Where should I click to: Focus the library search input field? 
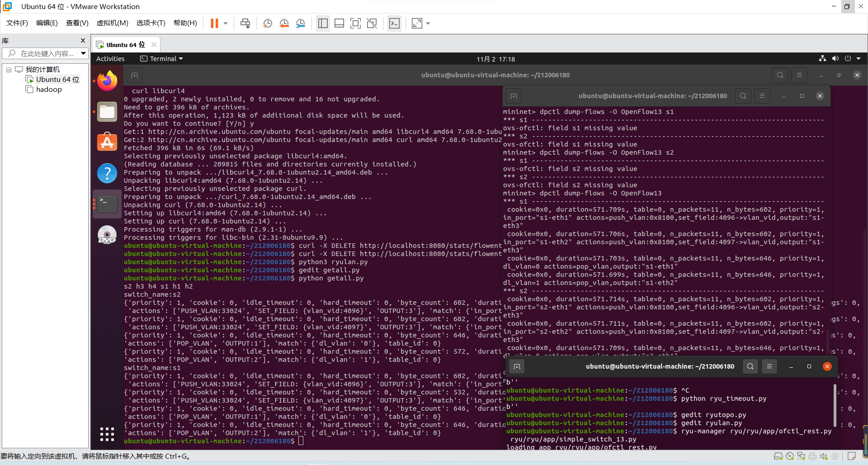coord(45,53)
